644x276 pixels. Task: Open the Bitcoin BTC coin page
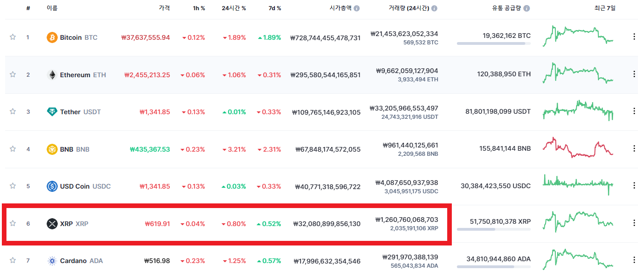pos(79,37)
